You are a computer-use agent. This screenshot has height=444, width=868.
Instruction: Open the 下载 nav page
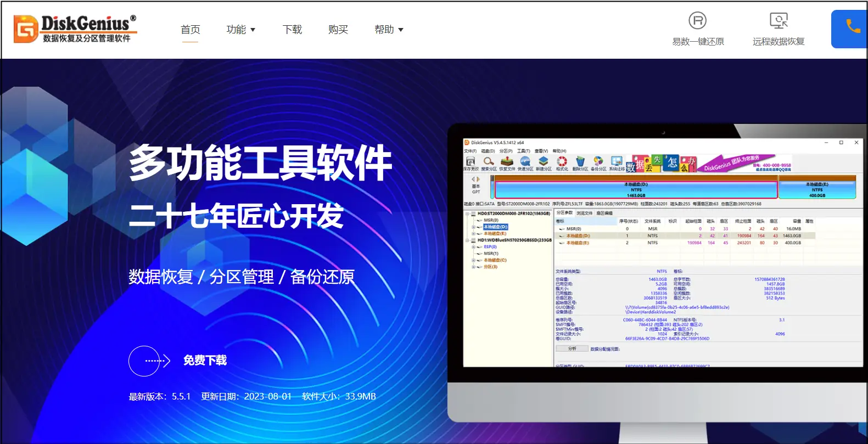(292, 30)
